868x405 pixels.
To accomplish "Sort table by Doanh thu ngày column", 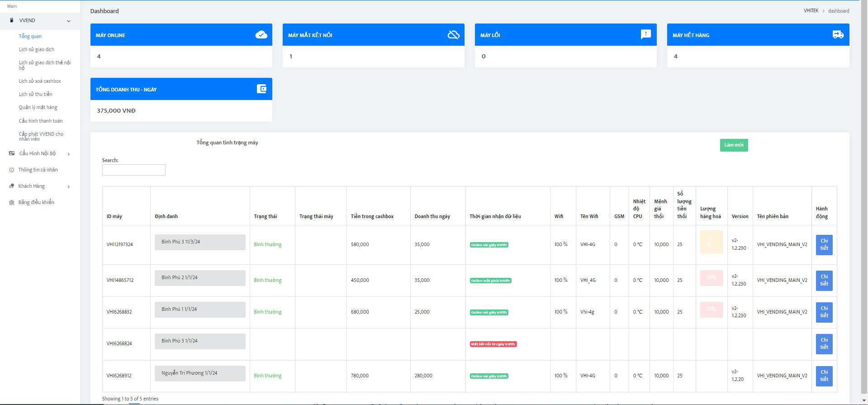I will point(432,216).
